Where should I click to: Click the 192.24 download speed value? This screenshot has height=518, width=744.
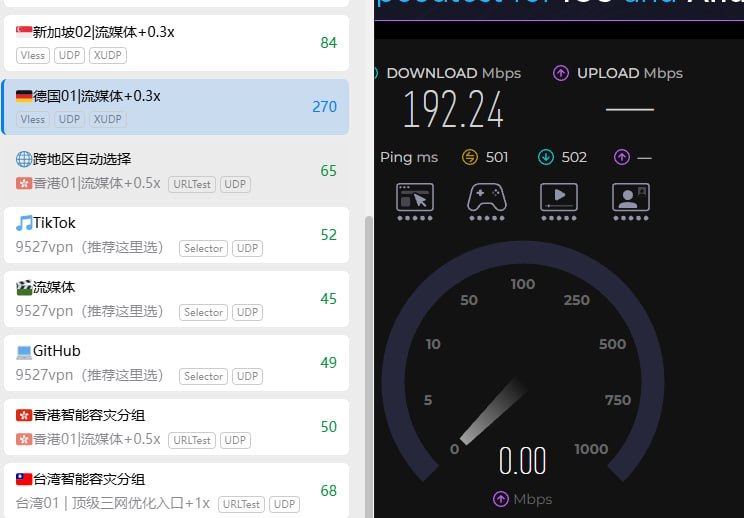coord(453,110)
